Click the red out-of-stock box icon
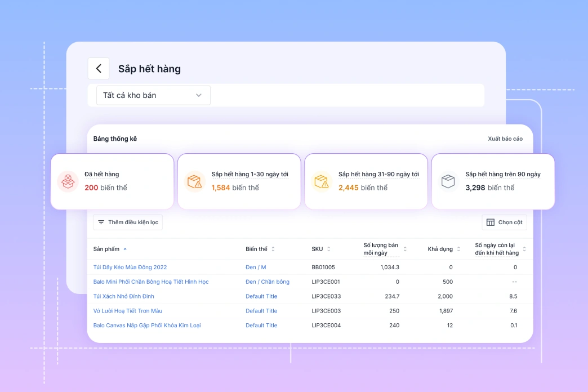This screenshot has width=588, height=392. click(x=68, y=181)
